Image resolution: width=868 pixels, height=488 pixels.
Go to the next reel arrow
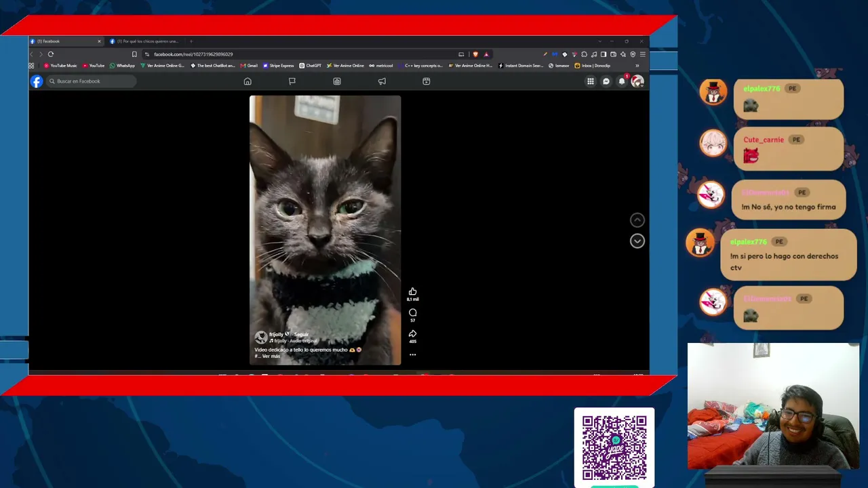click(x=637, y=241)
